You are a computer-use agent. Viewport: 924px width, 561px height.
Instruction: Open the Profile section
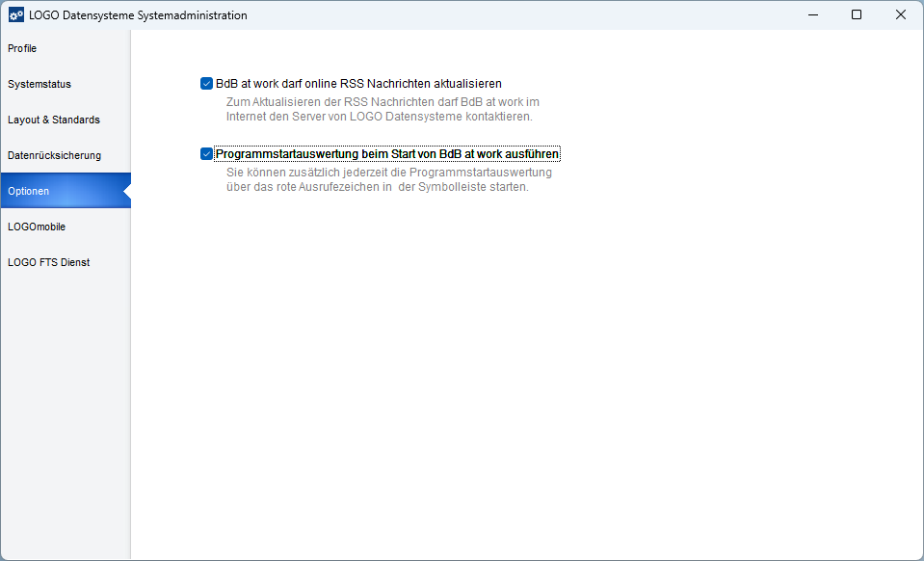click(x=66, y=48)
